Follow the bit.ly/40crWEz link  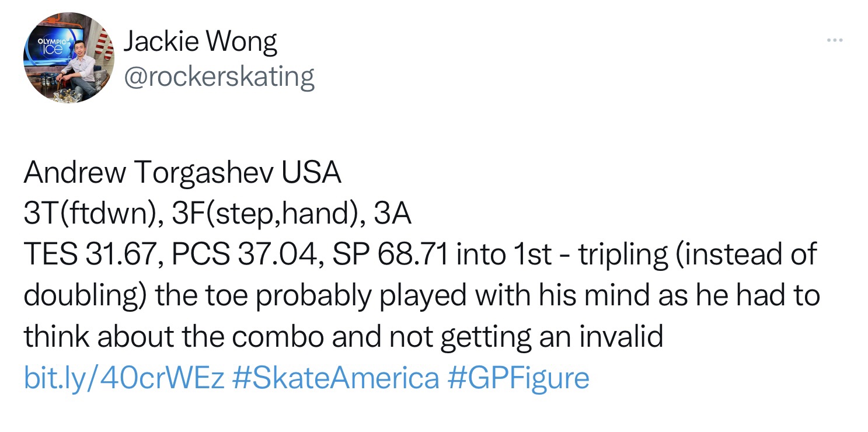(x=124, y=378)
